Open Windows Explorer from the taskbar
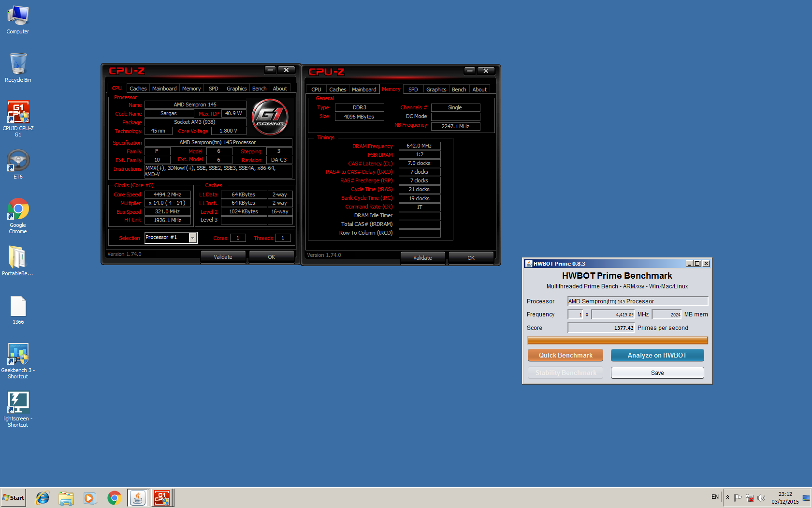The image size is (812, 508). (x=66, y=498)
